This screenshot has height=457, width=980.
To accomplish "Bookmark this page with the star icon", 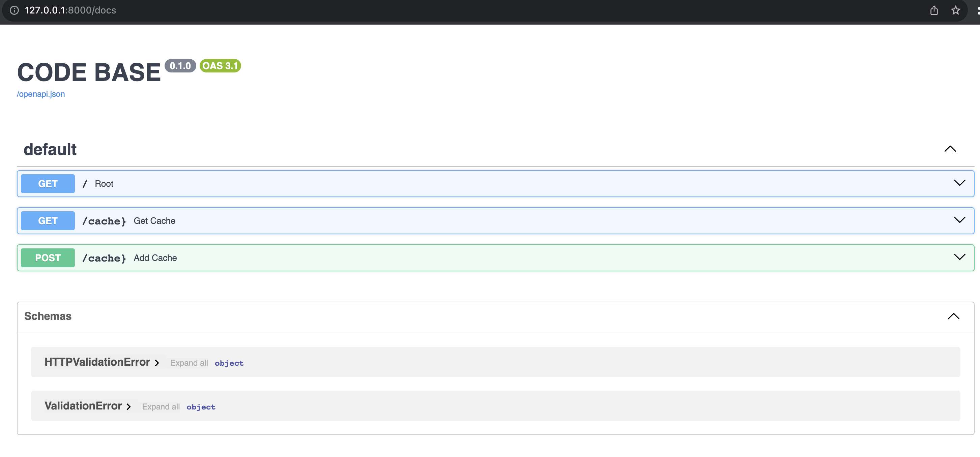I will pyautogui.click(x=956, y=10).
